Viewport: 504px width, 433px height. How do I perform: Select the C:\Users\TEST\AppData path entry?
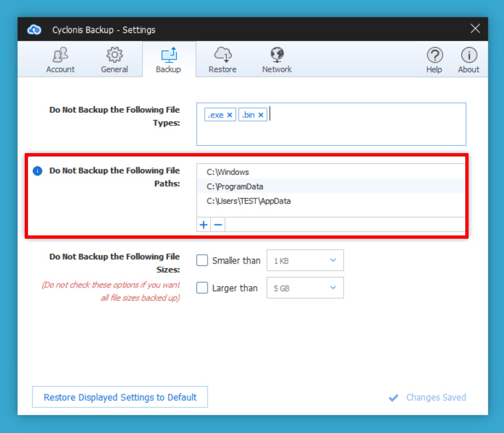(x=249, y=201)
